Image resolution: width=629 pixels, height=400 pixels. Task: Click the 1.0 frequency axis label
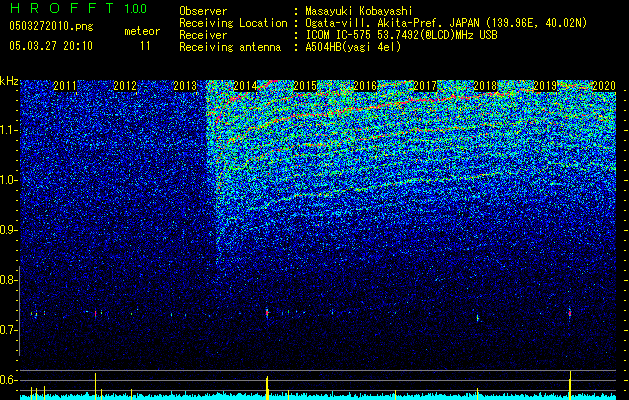coord(9,180)
